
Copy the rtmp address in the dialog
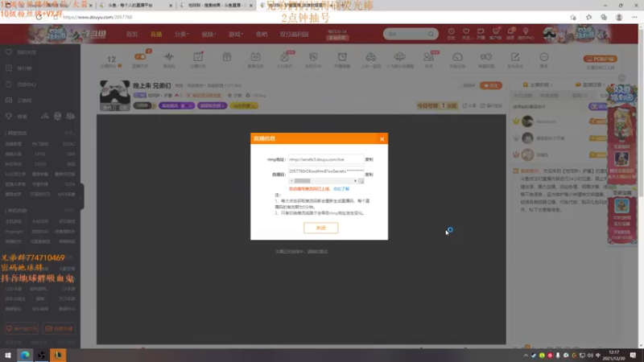click(369, 159)
